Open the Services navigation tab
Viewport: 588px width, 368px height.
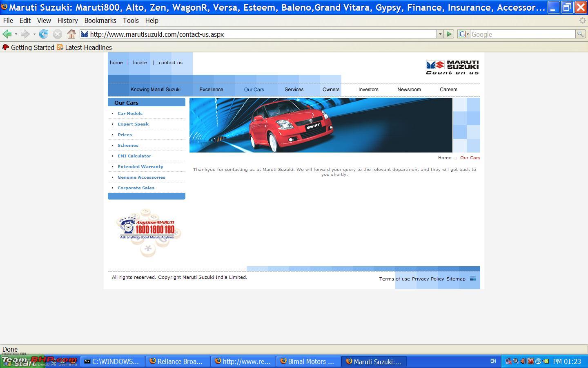(x=294, y=90)
